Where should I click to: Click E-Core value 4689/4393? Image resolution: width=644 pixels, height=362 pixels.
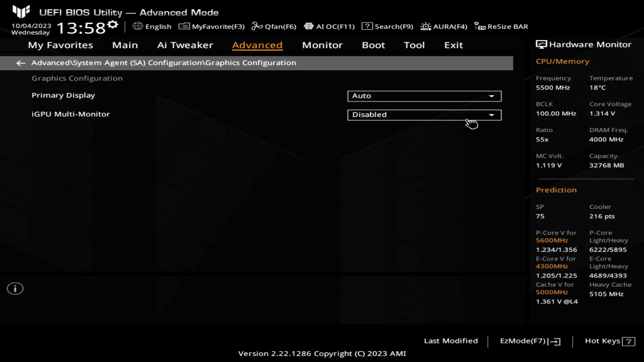(608, 276)
